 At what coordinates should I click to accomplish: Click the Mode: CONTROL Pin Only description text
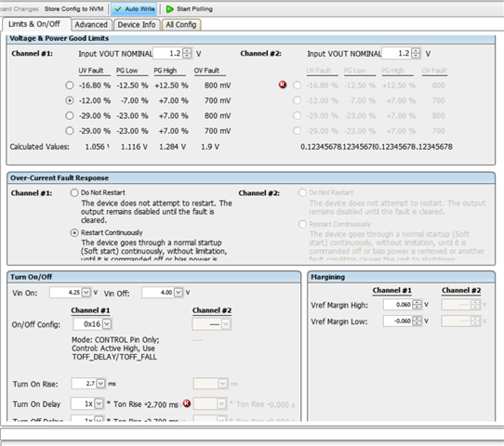pyautogui.click(x=115, y=348)
